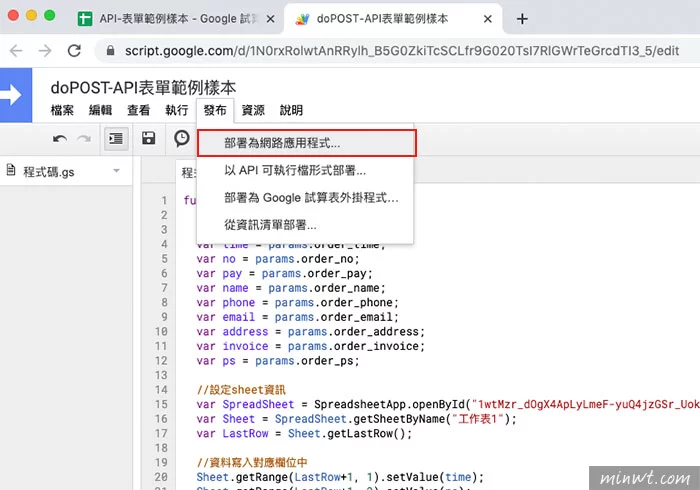The image size is (700, 490).
Task: Click code line var ps = params.order_ps
Action: [x=277, y=361]
